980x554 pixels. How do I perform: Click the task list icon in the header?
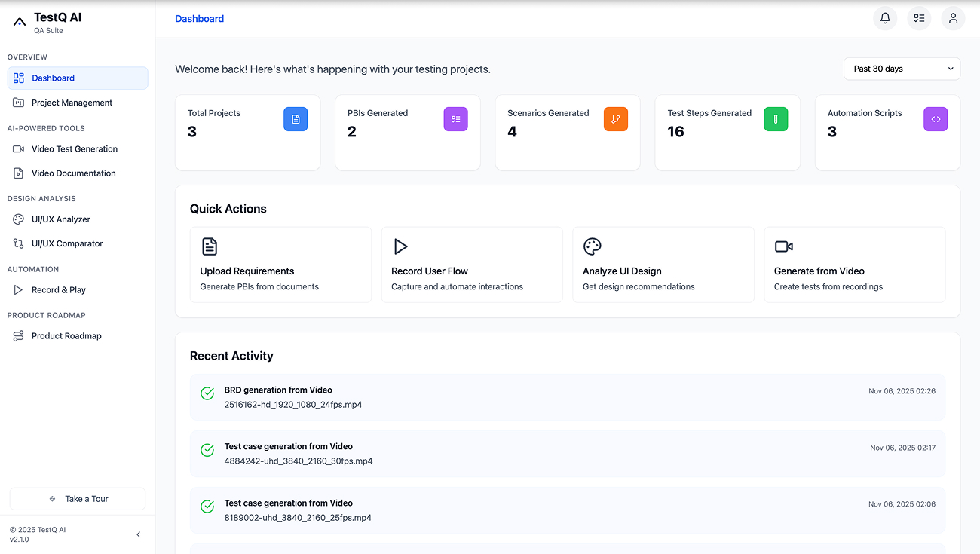pos(919,18)
